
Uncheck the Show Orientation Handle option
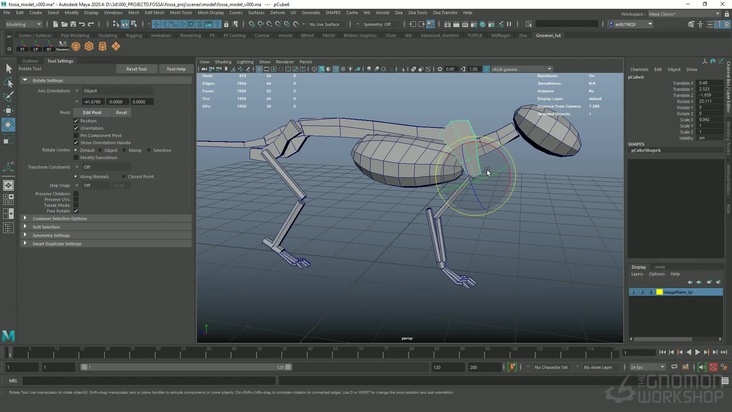coord(76,142)
